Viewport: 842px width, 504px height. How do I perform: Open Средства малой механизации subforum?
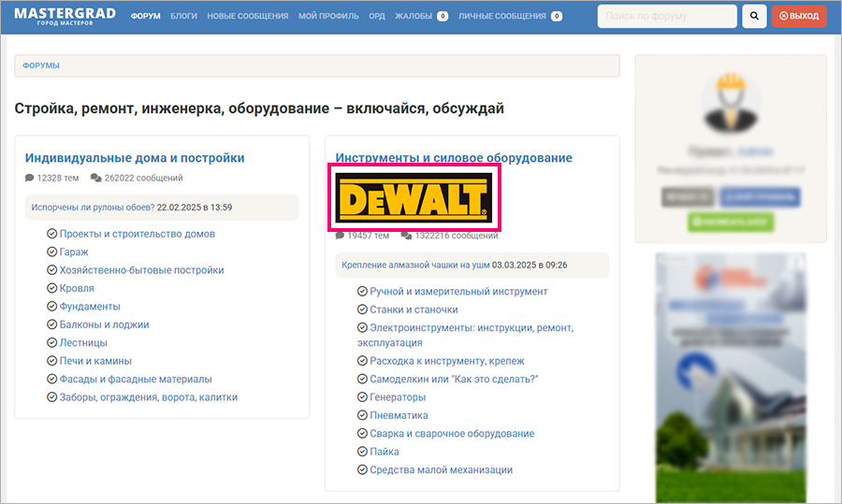[x=441, y=470]
